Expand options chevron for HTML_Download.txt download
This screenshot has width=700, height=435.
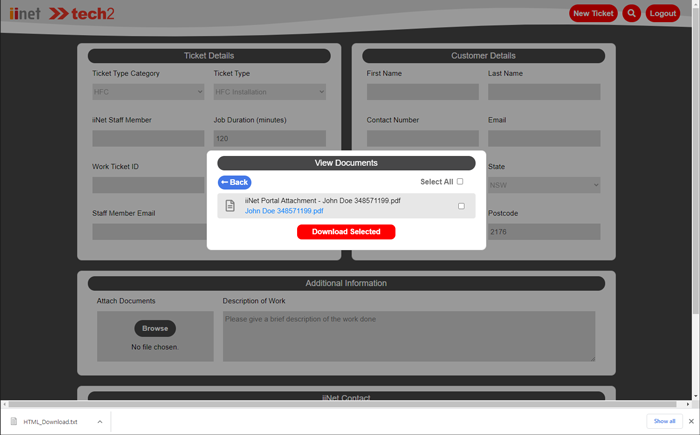[100, 422]
